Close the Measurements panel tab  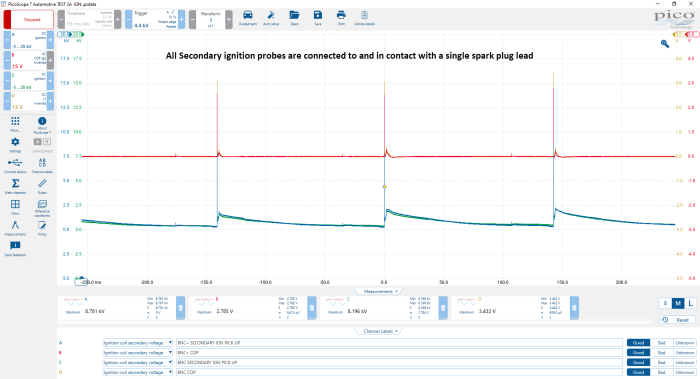pyautogui.click(x=396, y=292)
